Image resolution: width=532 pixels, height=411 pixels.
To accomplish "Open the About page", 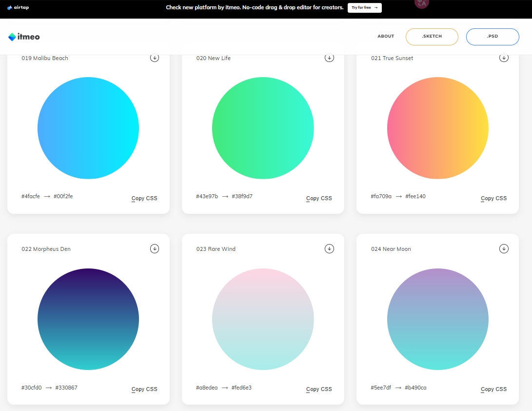I will point(386,36).
